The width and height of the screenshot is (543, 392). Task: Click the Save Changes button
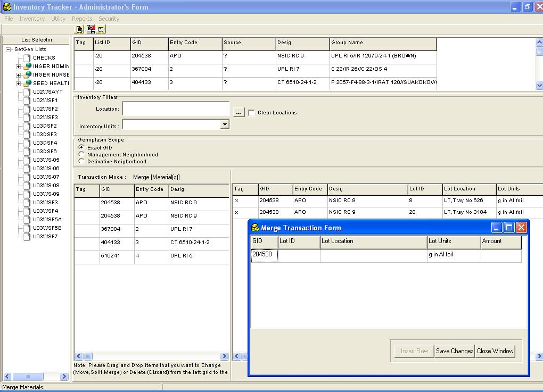point(455,351)
